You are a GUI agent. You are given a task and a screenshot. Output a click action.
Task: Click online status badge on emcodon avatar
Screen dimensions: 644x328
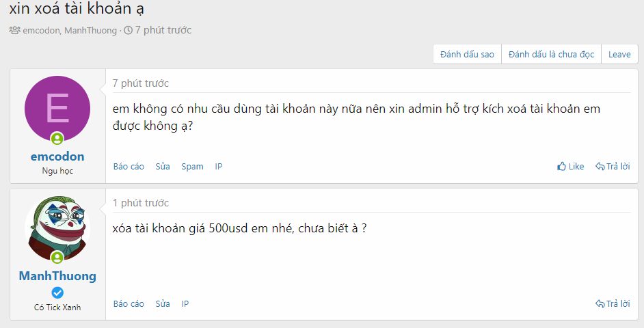coord(57,139)
